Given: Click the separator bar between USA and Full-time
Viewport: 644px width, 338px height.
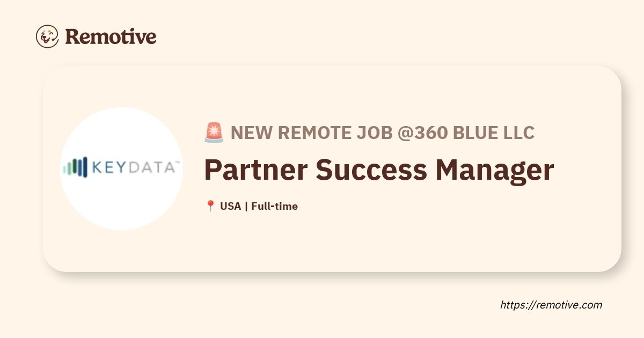Looking at the screenshot, I should [246, 206].
